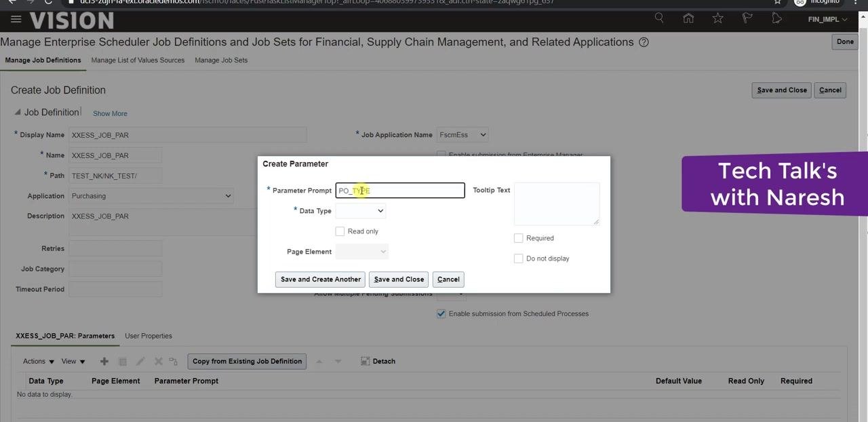
Task: Click the Data Type column header
Action: coord(46,381)
